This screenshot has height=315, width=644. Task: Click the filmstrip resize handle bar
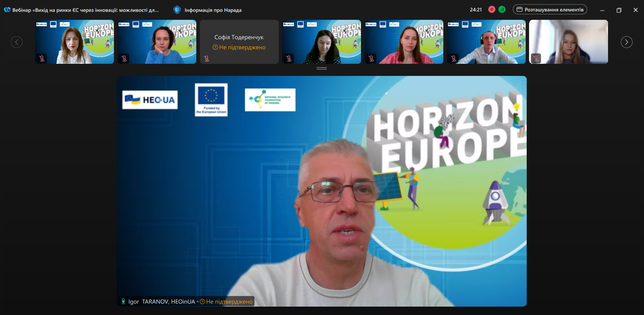click(322, 68)
